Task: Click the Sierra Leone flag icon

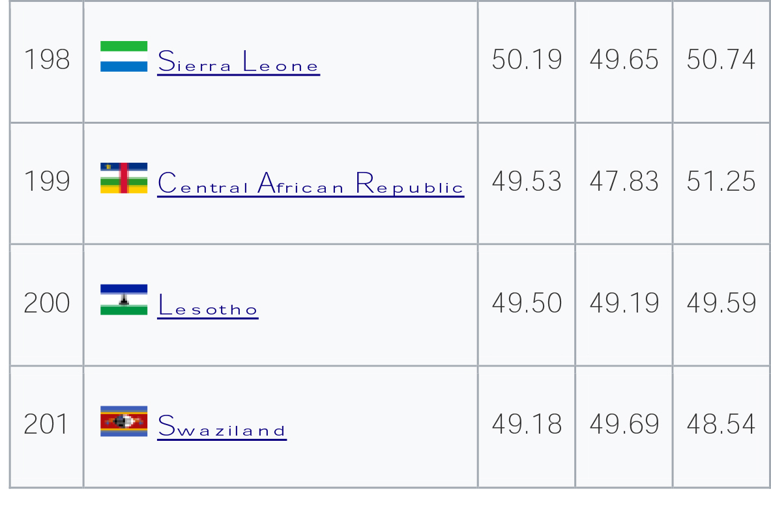Action: point(124,57)
